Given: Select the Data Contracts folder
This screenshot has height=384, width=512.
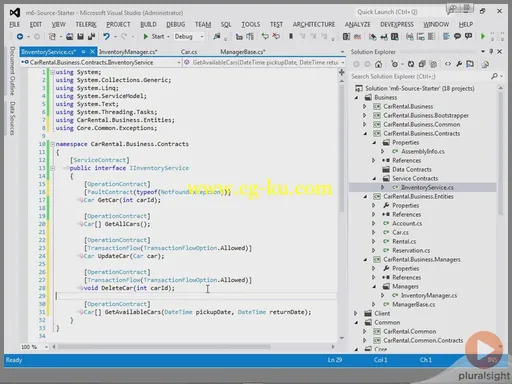Looking at the screenshot, I should click(x=411, y=169).
